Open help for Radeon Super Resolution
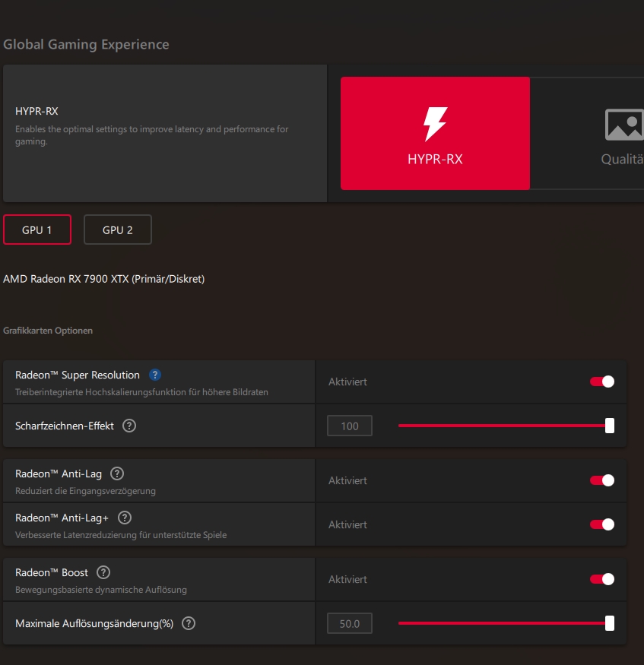This screenshot has height=665, width=644. [x=155, y=375]
